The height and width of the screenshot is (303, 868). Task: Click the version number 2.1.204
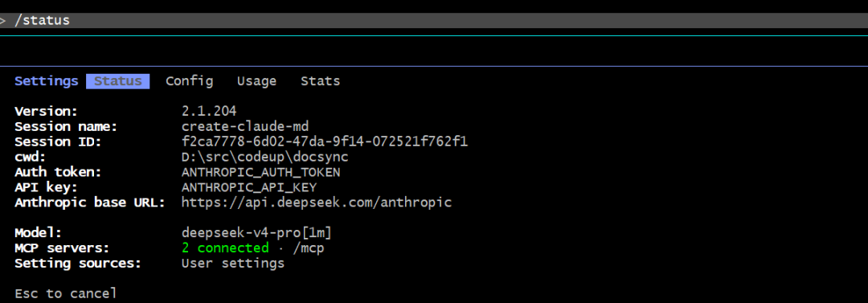(209, 112)
